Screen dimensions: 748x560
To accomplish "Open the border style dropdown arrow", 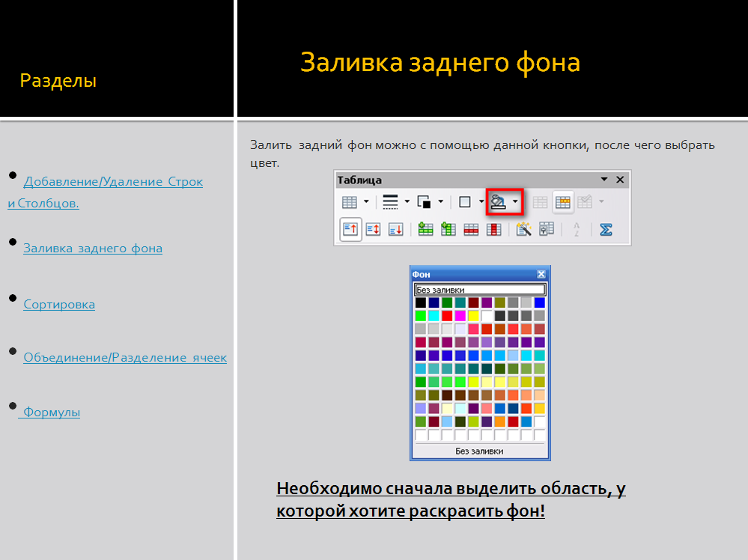I will coord(481,201).
